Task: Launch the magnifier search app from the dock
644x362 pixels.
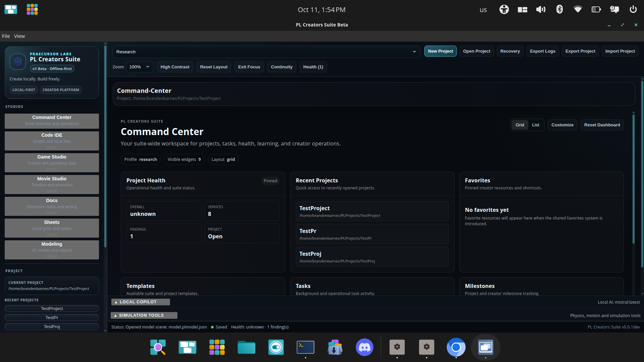Action: [x=158, y=347]
